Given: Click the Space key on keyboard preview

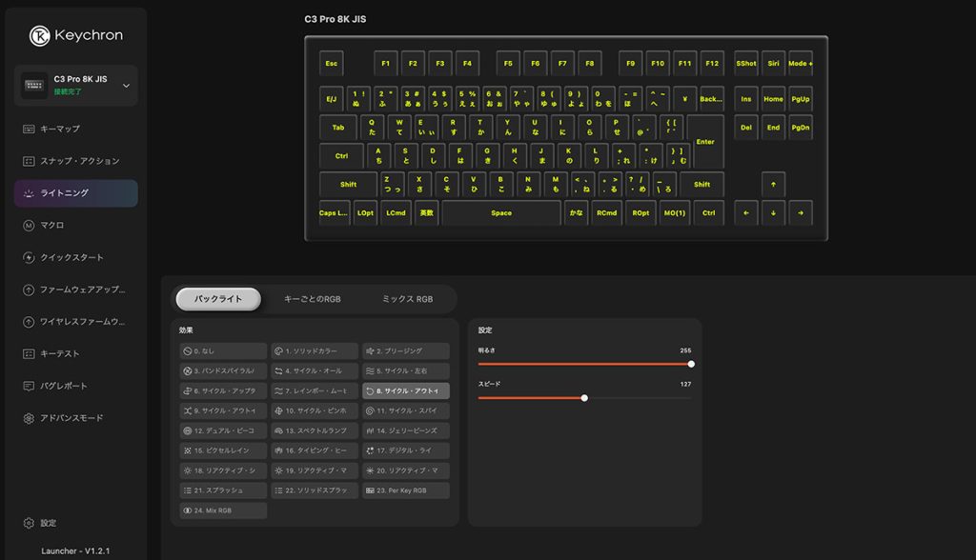Looking at the screenshot, I should coord(501,213).
